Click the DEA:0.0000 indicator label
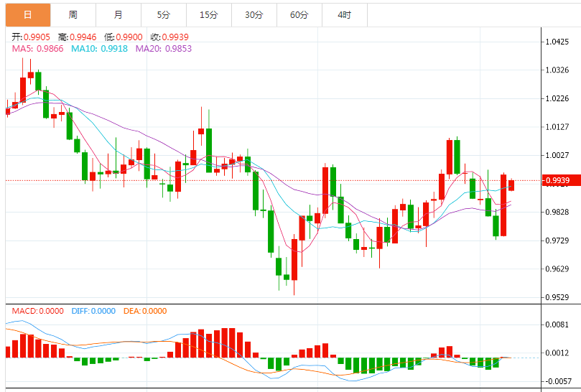 (145, 311)
